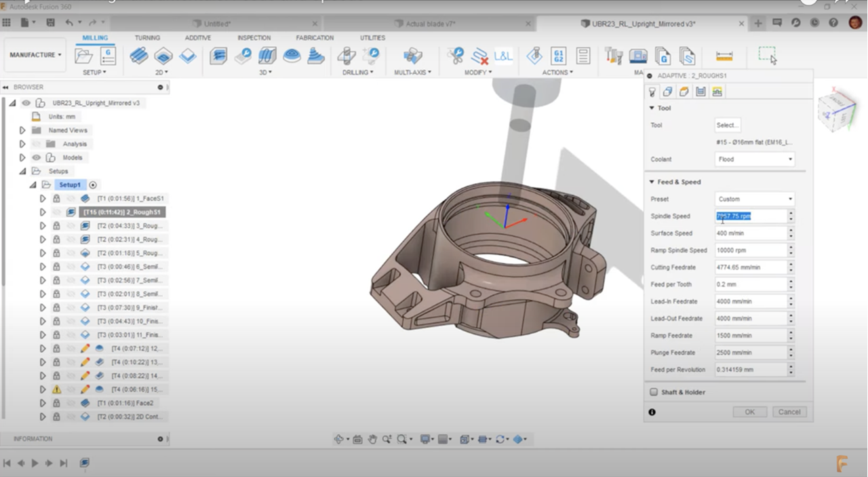Select the Adaptive Clearing 3D roughing icon
This screenshot has width=868, height=477.
pos(218,56)
